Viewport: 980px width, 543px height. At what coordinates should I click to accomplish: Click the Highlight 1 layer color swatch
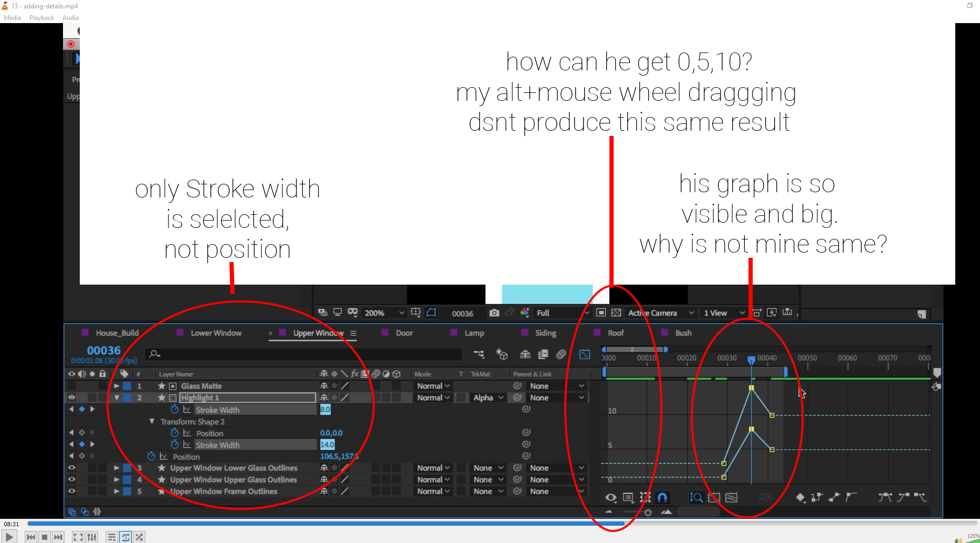coord(127,398)
